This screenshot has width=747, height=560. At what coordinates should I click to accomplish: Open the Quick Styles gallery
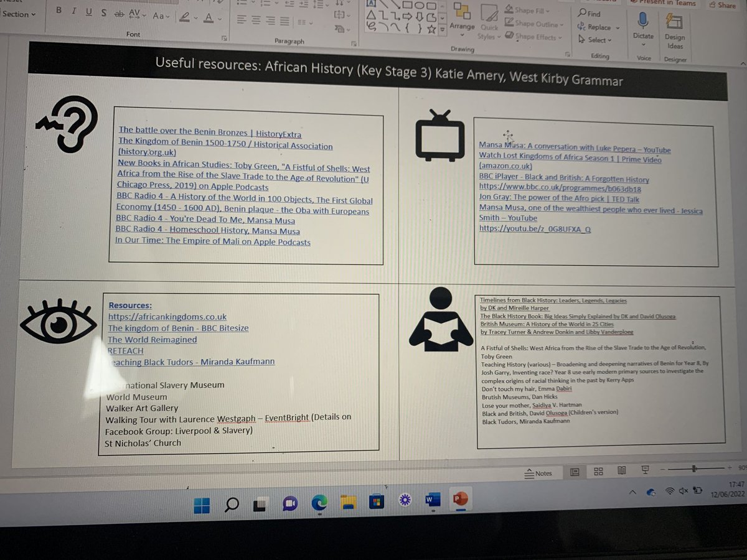pyautogui.click(x=489, y=21)
